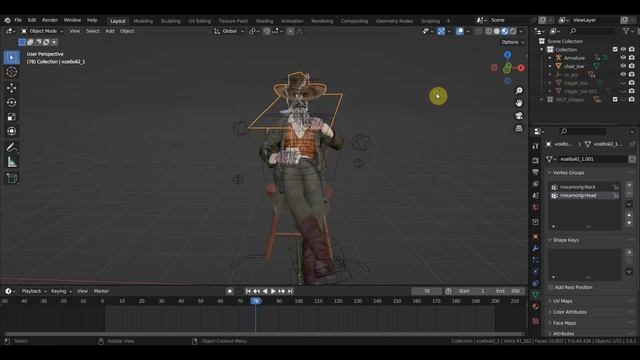The height and width of the screenshot is (360, 640).
Task: Select the Annotate tool
Action: pos(11,147)
